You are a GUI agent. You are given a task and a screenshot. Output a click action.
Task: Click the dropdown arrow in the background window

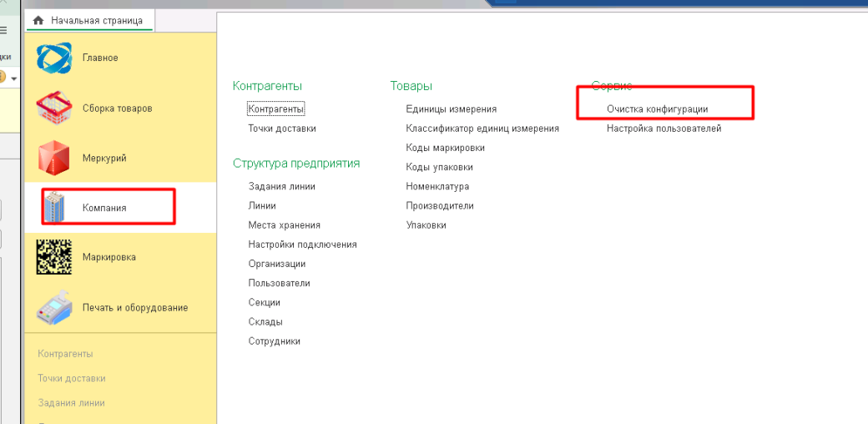pos(14,78)
